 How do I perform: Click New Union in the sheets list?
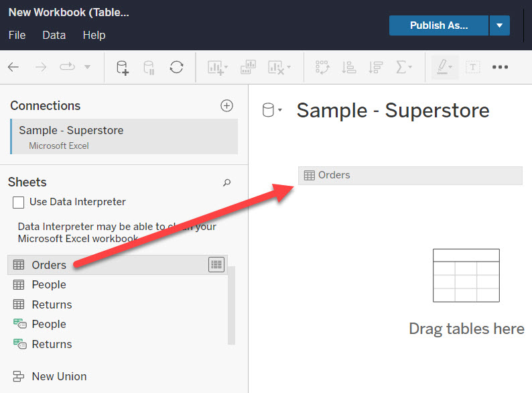(58, 376)
